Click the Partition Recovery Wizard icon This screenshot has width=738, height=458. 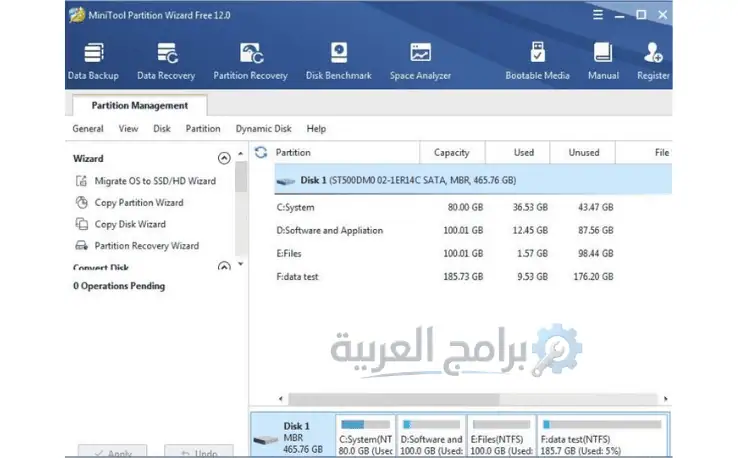pyautogui.click(x=81, y=246)
